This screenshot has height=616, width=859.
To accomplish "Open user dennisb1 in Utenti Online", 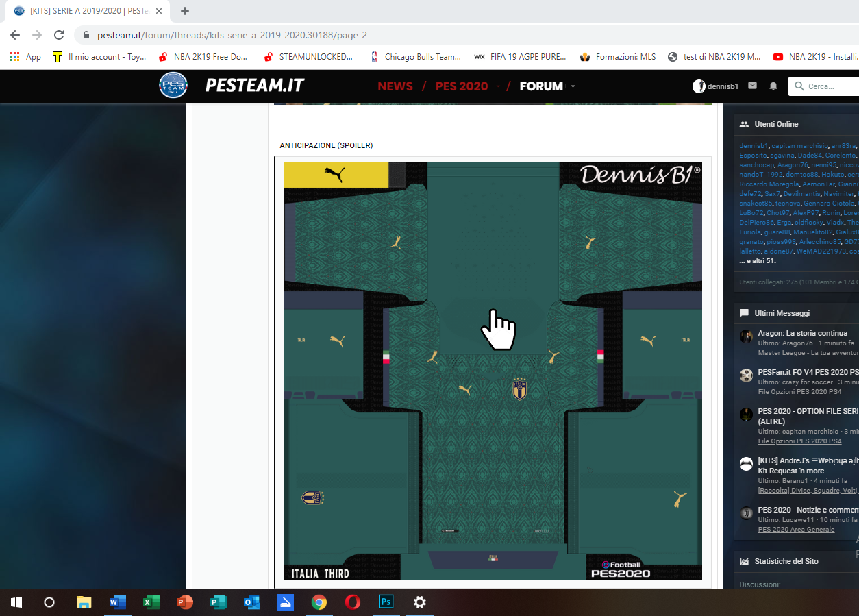I will click(x=754, y=146).
